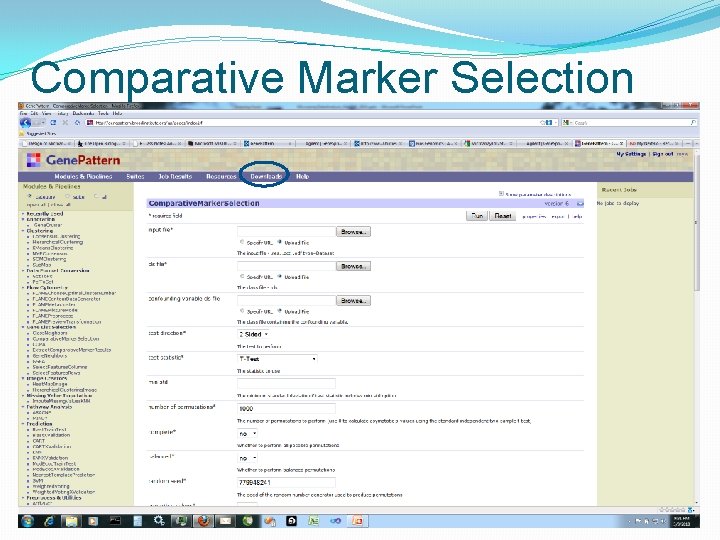
Task: Open the PowerPoint icon on the taskbar
Action: tap(357, 521)
